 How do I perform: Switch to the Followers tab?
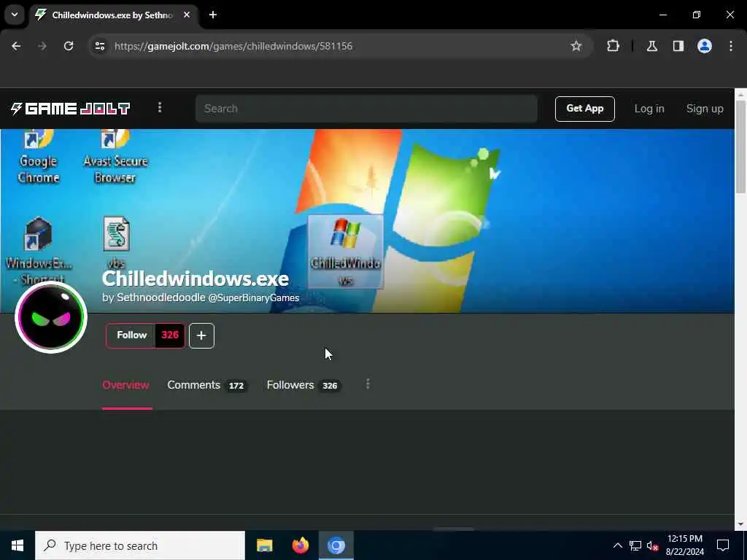303,385
